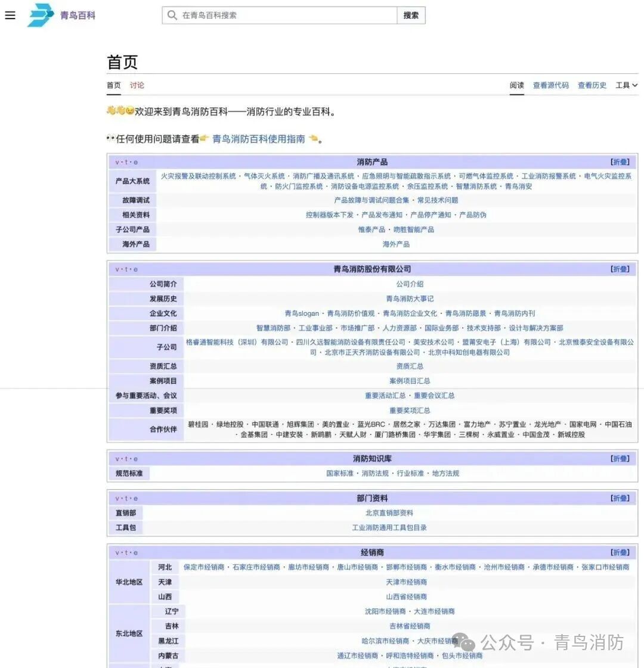Open 工业消防通用工具包目录 link
Viewport: 644px width, 668px height.
click(389, 527)
